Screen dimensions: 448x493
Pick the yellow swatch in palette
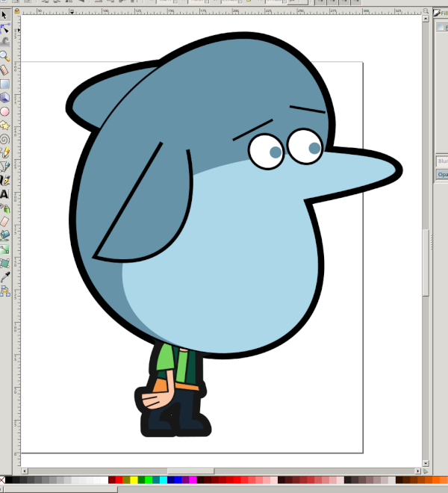(134, 480)
